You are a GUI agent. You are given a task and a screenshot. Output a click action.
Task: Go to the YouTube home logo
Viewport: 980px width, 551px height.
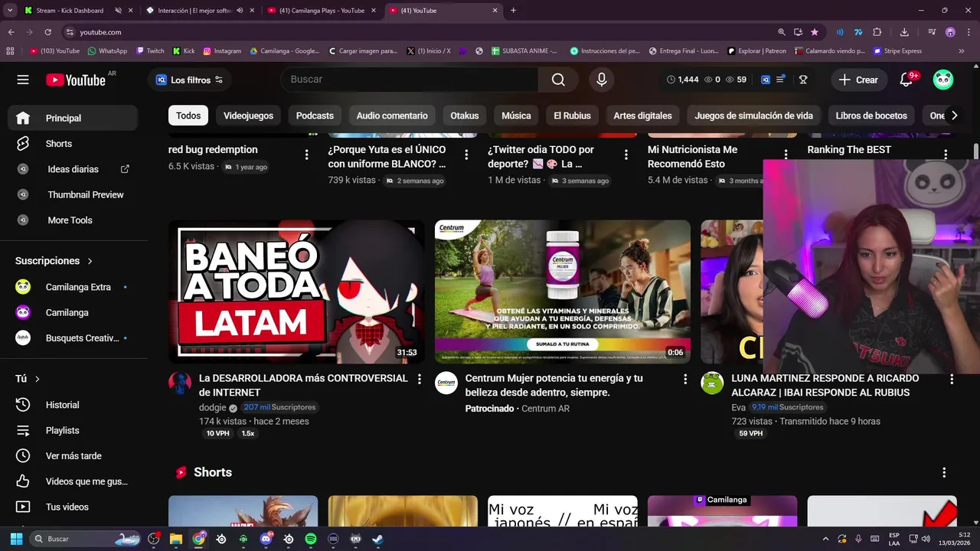(76, 80)
